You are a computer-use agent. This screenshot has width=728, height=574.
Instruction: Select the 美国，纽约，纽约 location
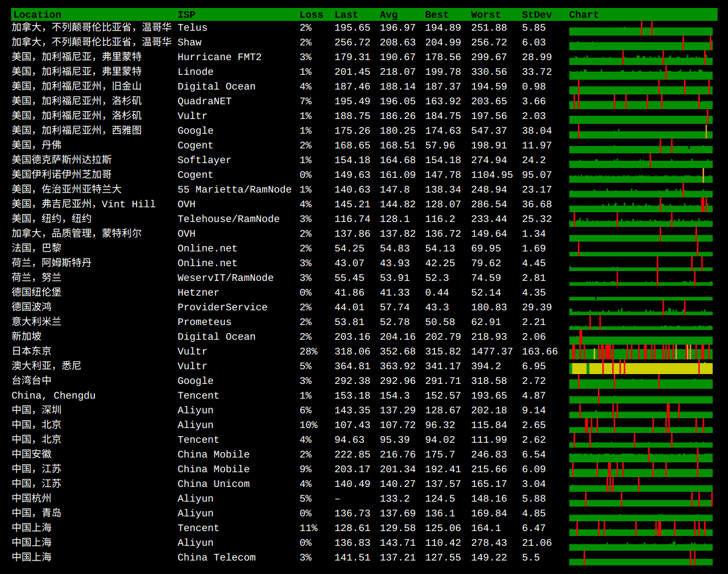pos(51,218)
